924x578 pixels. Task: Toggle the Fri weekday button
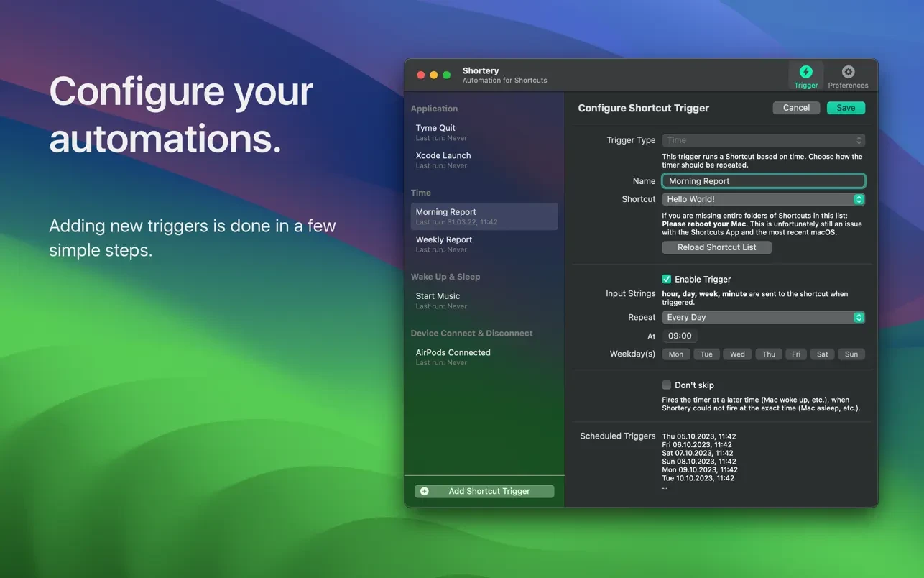pos(795,354)
